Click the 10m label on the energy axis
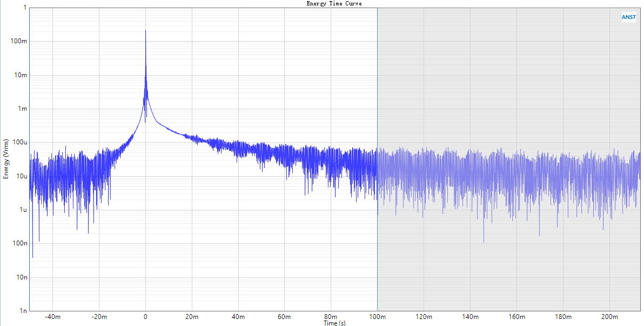Image resolution: width=644 pixels, height=326 pixels. coord(21,75)
